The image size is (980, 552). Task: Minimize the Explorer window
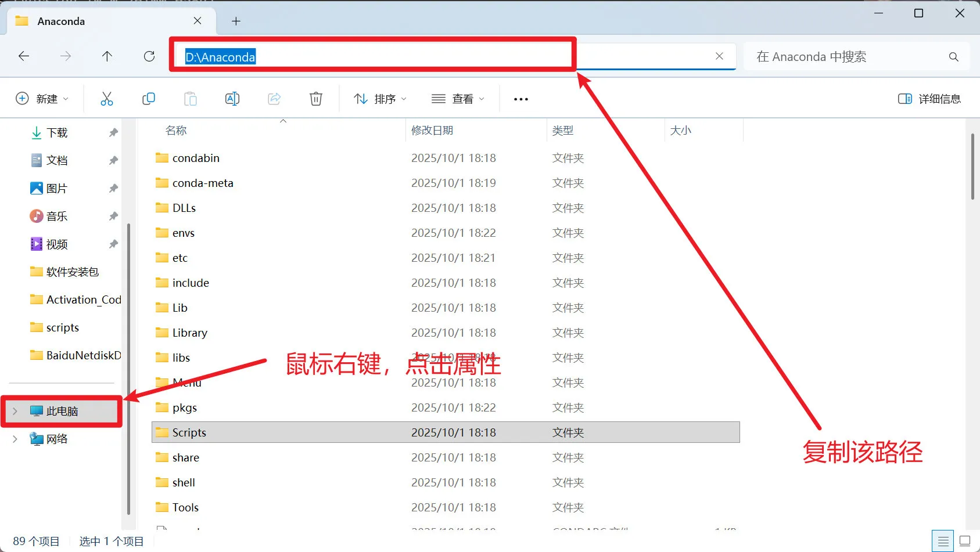point(878,13)
